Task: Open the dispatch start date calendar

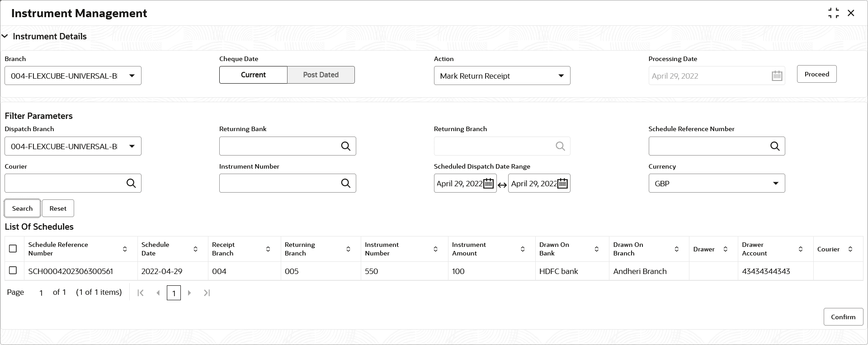Action: click(x=489, y=184)
